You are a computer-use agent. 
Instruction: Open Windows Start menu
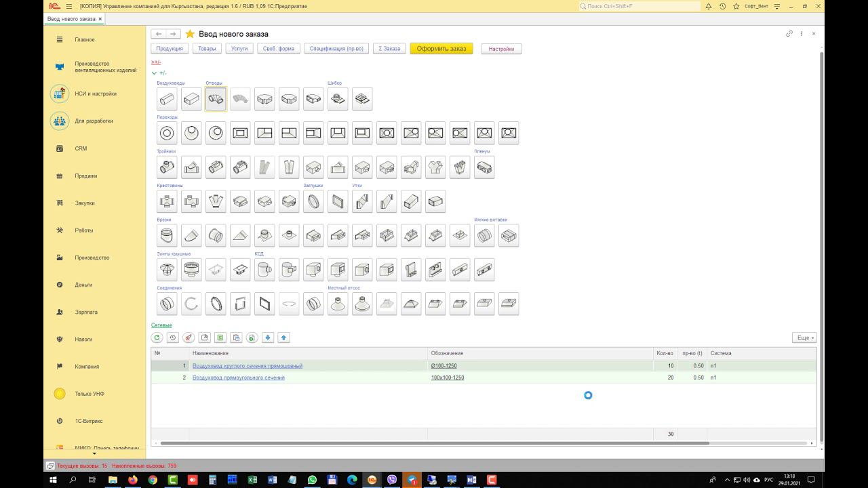53,480
